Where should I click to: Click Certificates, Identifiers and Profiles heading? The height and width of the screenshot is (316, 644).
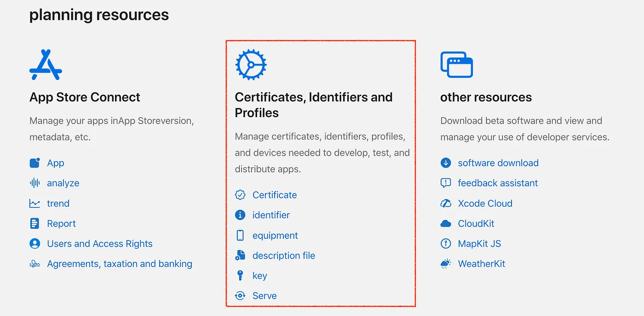[314, 105]
